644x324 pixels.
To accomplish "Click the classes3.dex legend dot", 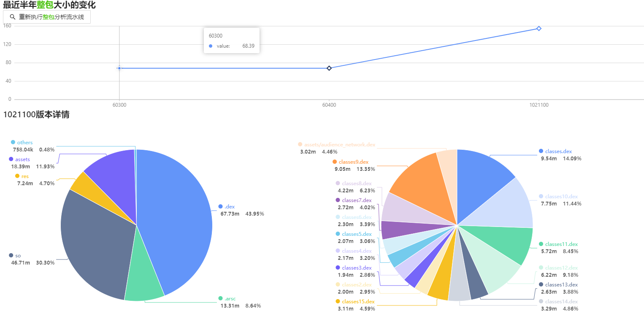I will pyautogui.click(x=338, y=267).
